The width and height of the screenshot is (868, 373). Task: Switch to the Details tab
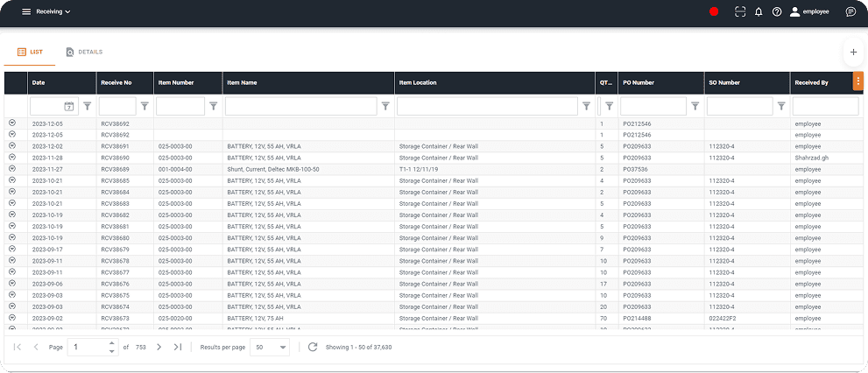click(x=84, y=52)
